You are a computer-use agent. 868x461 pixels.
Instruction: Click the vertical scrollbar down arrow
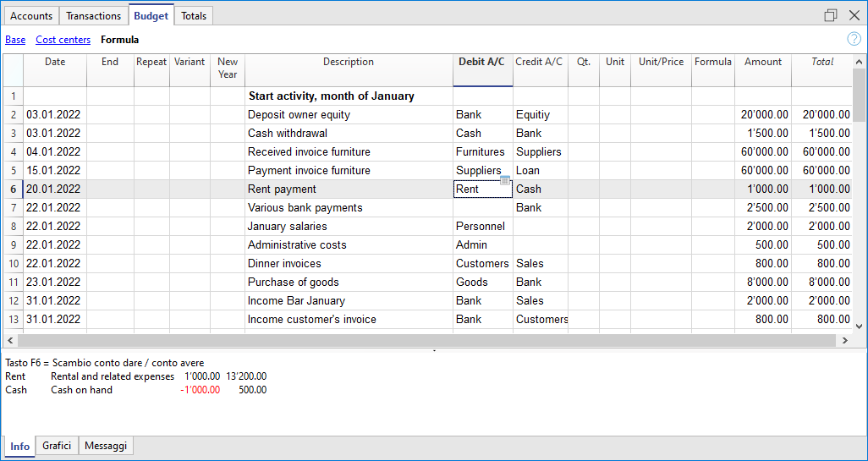(860, 325)
